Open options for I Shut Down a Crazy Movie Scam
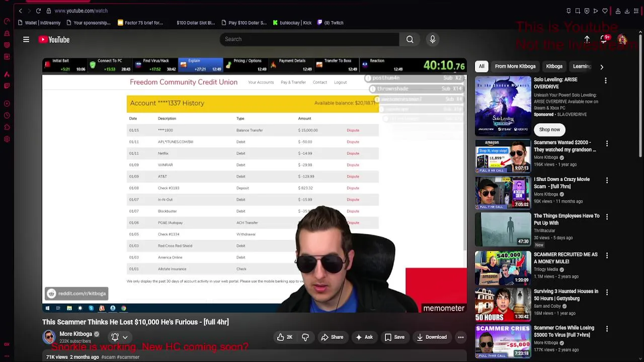Viewport: 644px width, 362px height. coord(607,180)
